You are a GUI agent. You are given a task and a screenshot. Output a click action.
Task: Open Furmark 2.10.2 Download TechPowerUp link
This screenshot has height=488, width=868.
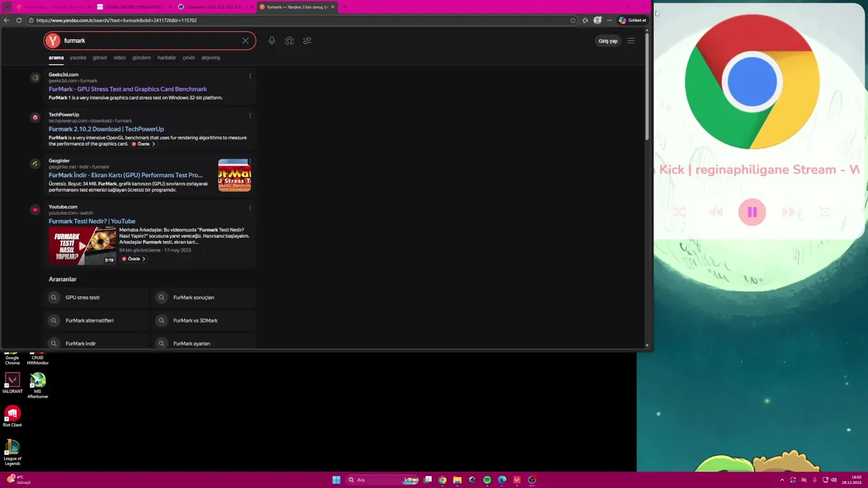106,129
